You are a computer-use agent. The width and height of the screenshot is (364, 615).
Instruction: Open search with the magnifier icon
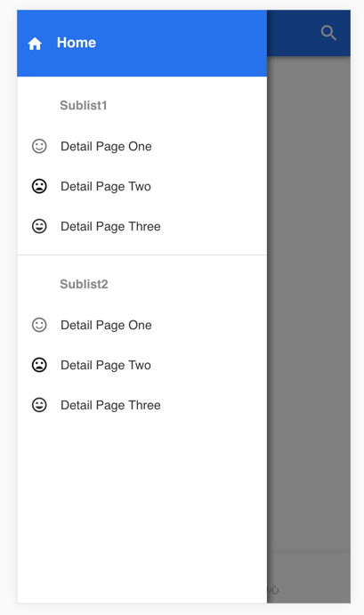328,33
